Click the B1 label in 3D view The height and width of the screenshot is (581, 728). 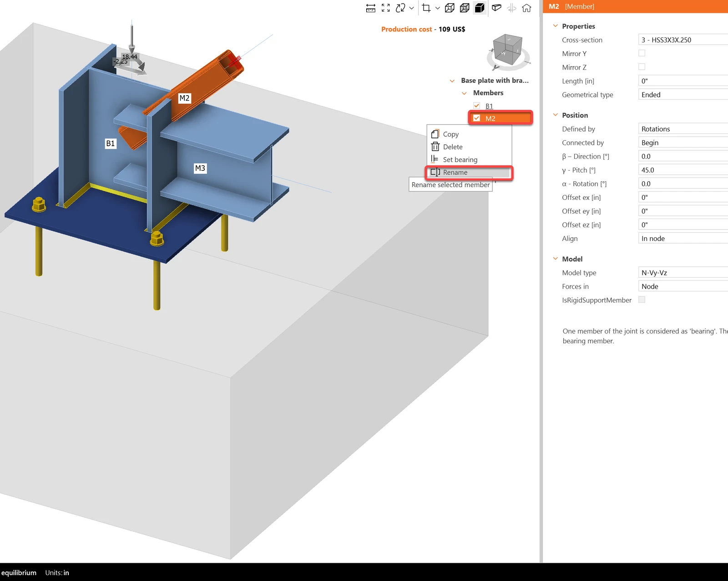tap(111, 143)
